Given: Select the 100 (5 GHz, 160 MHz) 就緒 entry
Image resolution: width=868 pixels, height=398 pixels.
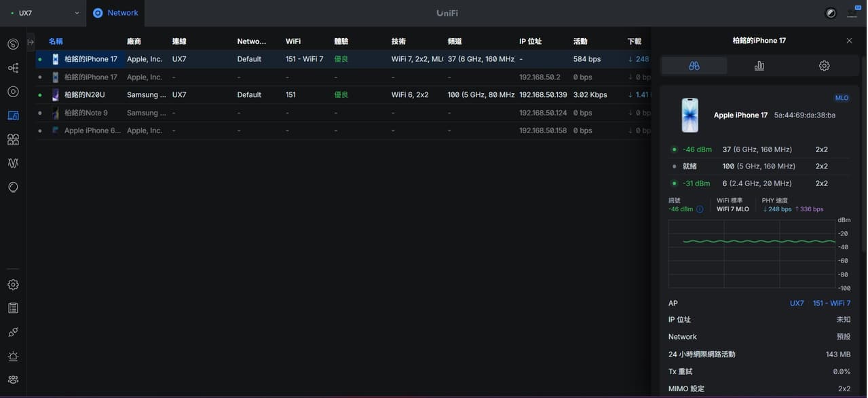Looking at the screenshot, I should 759,166.
